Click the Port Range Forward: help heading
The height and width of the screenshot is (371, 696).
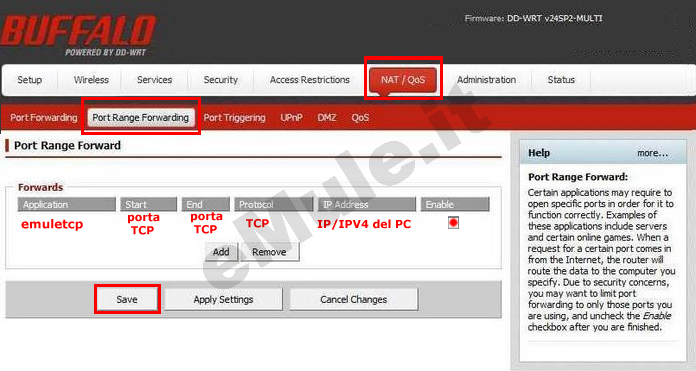pos(578,177)
